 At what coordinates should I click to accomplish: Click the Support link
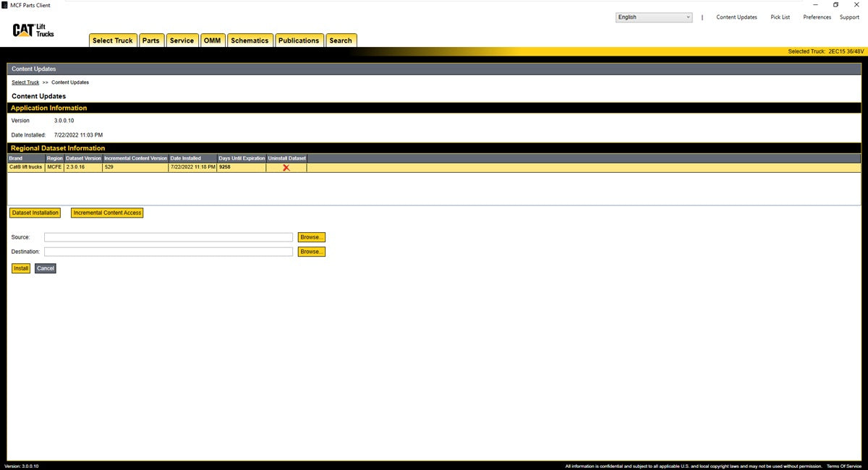pos(849,17)
